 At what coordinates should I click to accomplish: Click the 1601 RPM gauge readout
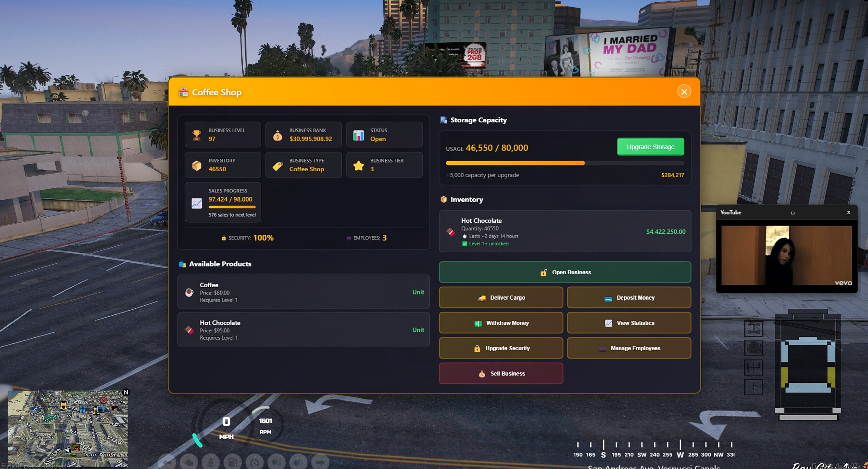point(265,426)
